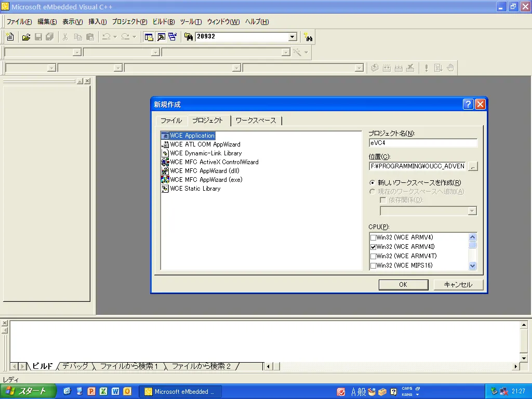The width and height of the screenshot is (532, 399).
Task: Click the 位置 path input field
Action: pyautogui.click(x=417, y=166)
